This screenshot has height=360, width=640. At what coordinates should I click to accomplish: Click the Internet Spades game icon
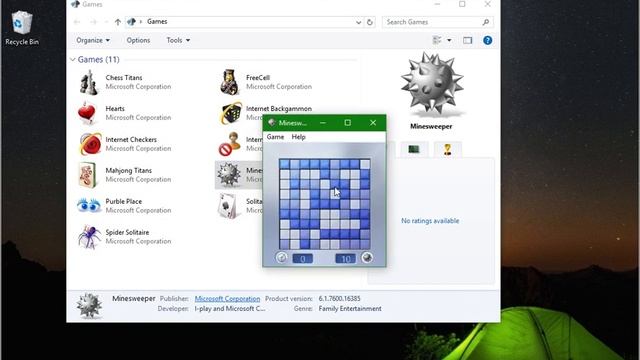pyautogui.click(x=229, y=144)
